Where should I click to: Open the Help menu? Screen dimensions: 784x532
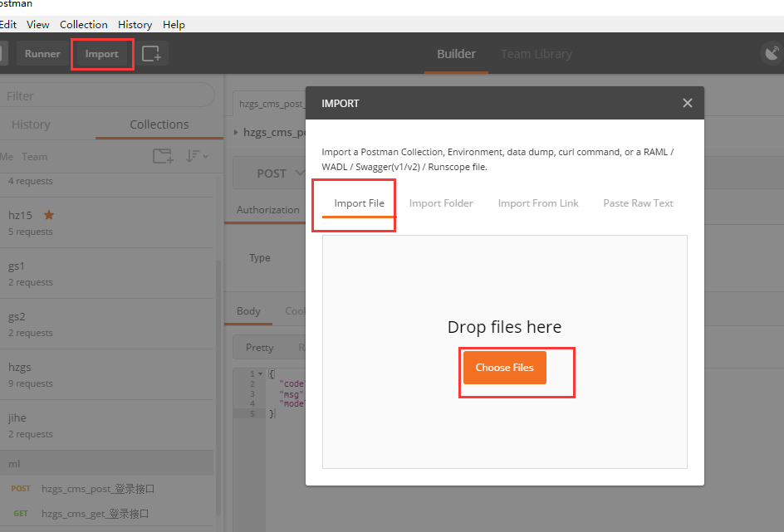coord(174,24)
